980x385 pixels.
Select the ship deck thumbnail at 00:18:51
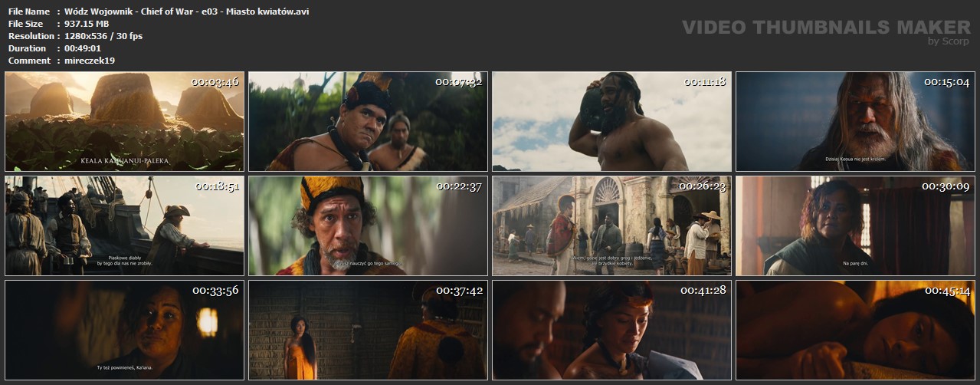pyautogui.click(x=124, y=225)
